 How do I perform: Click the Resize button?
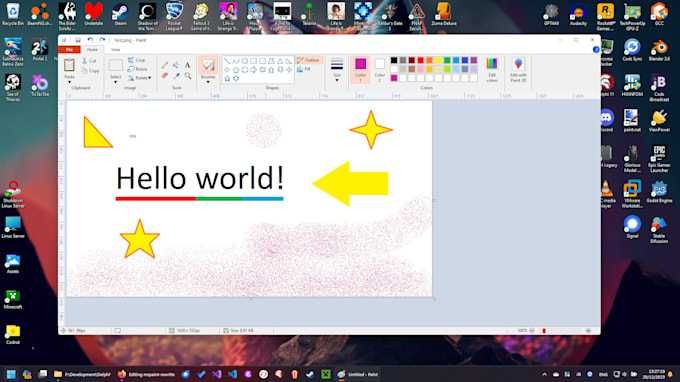(138, 69)
